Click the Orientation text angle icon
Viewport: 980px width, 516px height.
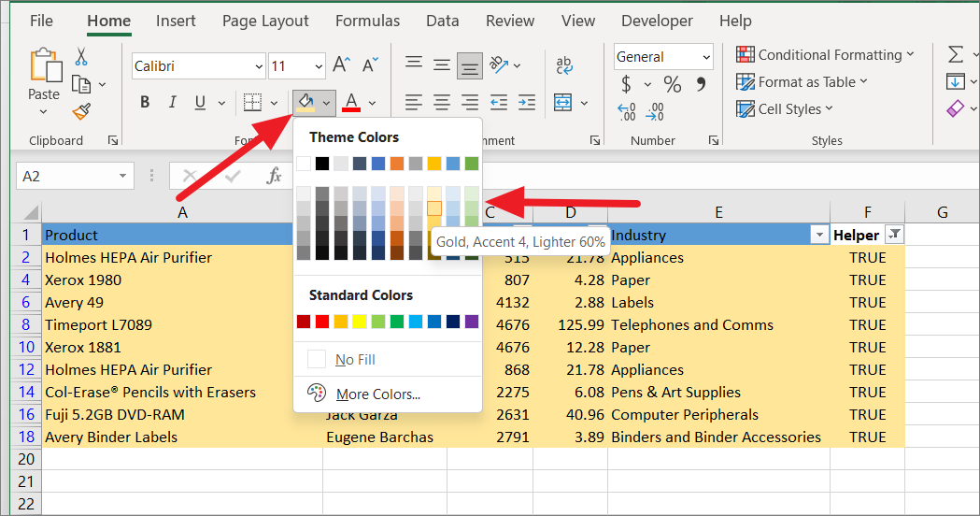(499, 64)
